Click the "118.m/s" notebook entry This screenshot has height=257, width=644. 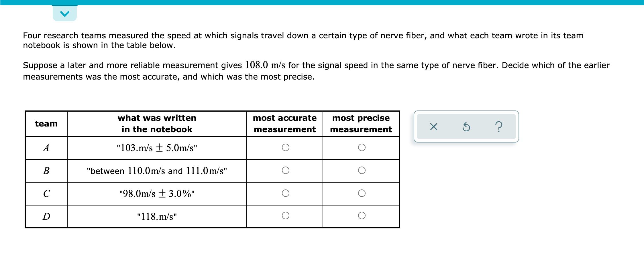click(x=157, y=216)
